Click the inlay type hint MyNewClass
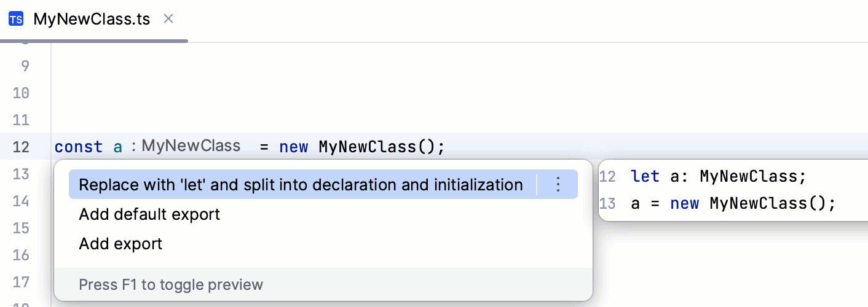This screenshot has height=307, width=868. [191, 146]
